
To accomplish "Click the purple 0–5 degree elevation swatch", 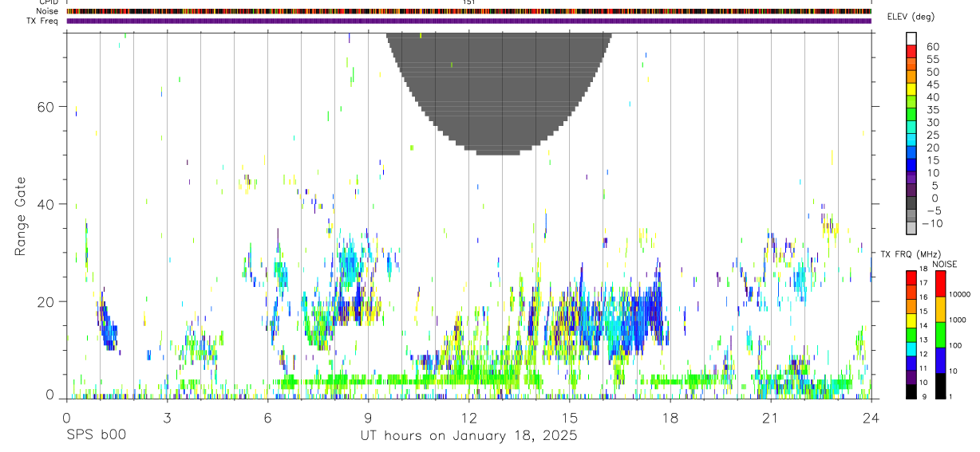I will (911, 191).
